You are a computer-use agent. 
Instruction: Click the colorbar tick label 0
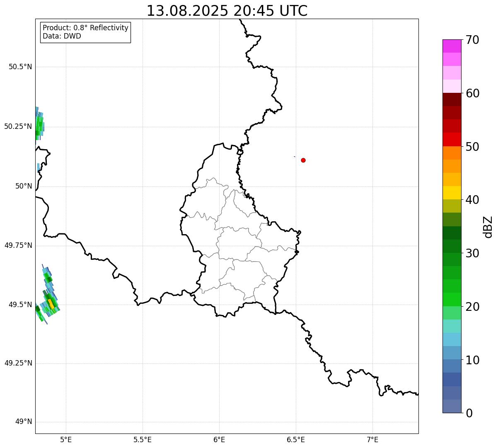469,413
